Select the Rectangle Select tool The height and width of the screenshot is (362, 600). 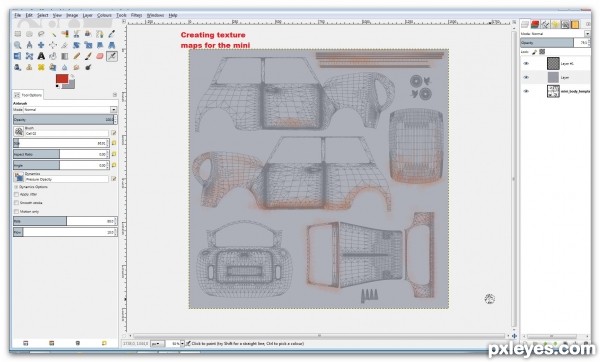[18, 34]
